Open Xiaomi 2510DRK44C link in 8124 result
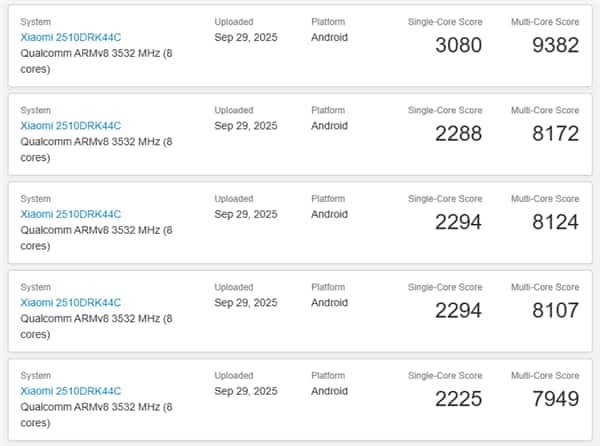 coord(70,214)
